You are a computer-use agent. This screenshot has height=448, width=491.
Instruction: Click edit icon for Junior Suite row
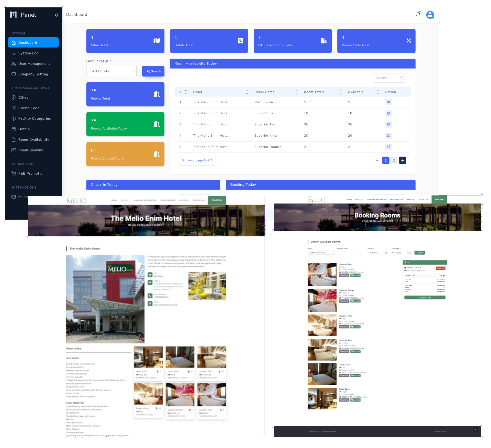point(388,113)
